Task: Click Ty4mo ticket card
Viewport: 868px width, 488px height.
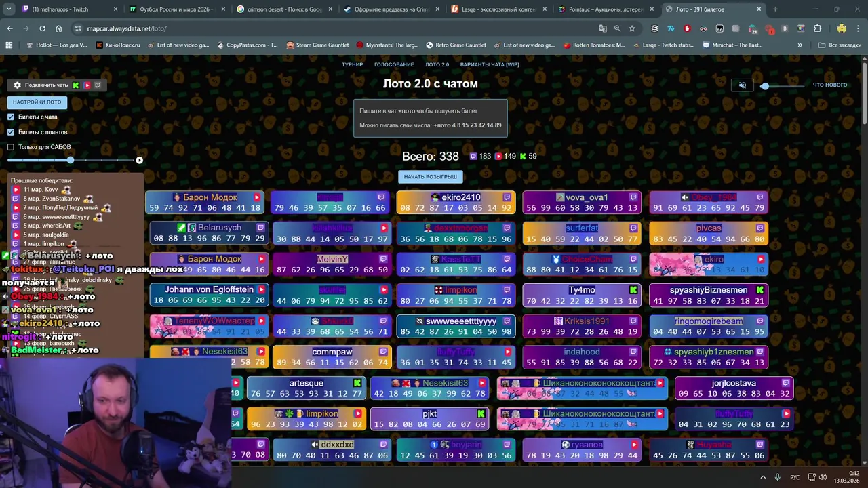Action: (582, 295)
